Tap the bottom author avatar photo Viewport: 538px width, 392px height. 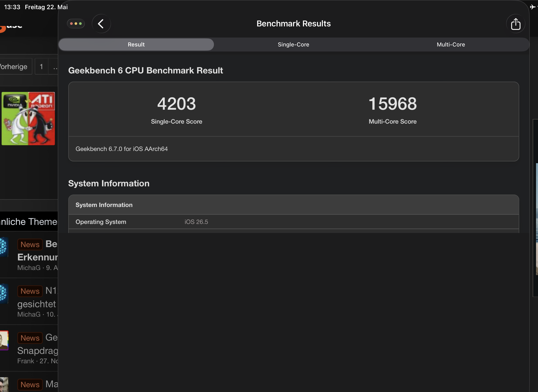click(4, 385)
